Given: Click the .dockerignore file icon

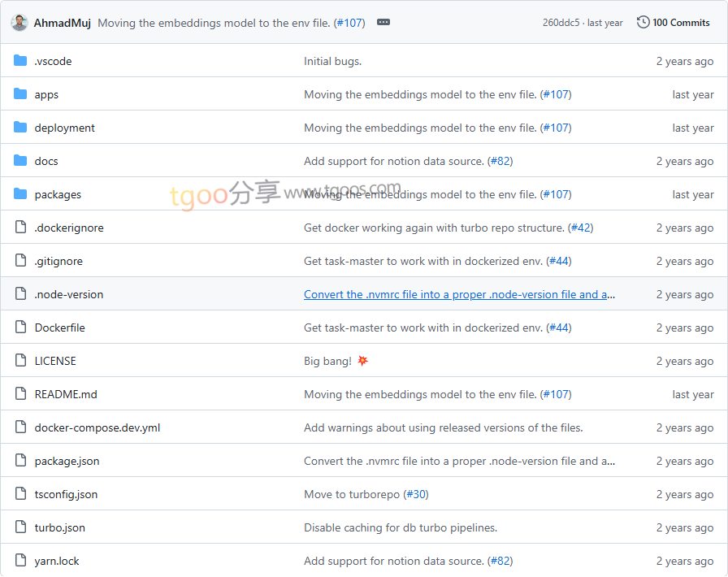Looking at the screenshot, I should coord(20,228).
